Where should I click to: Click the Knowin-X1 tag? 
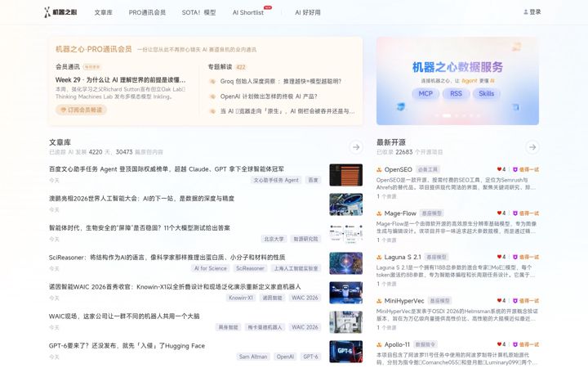pyautogui.click(x=241, y=298)
